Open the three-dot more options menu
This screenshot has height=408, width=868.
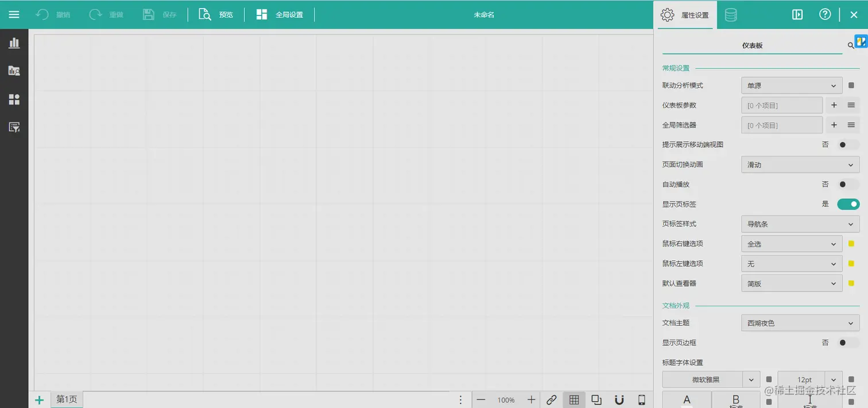coord(460,400)
